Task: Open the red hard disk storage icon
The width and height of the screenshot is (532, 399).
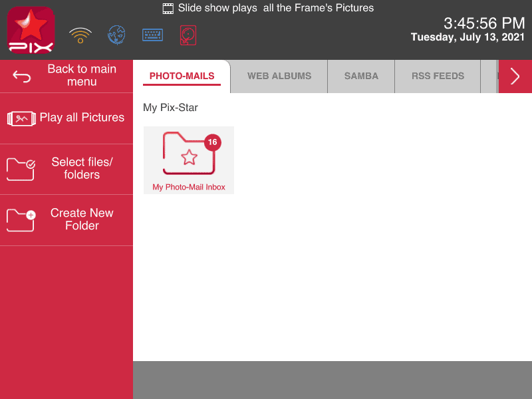Action: [188, 35]
